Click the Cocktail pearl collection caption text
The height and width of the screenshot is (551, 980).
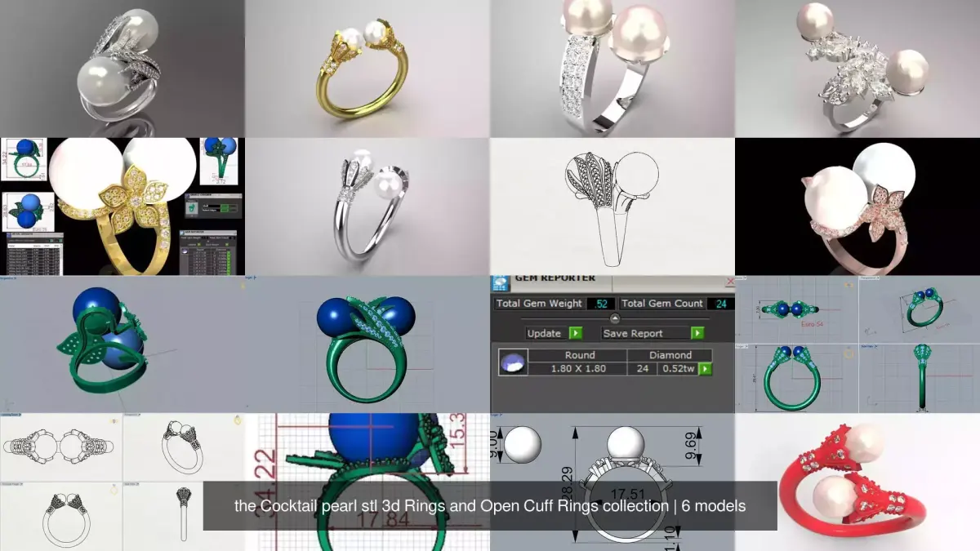coord(490,506)
